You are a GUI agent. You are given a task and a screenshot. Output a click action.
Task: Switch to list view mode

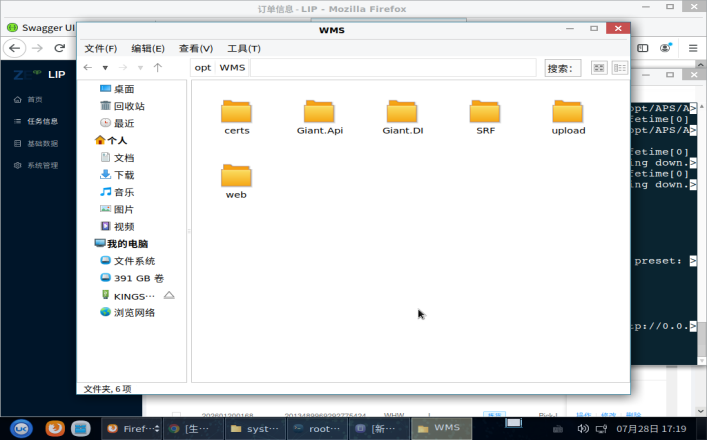tap(620, 68)
